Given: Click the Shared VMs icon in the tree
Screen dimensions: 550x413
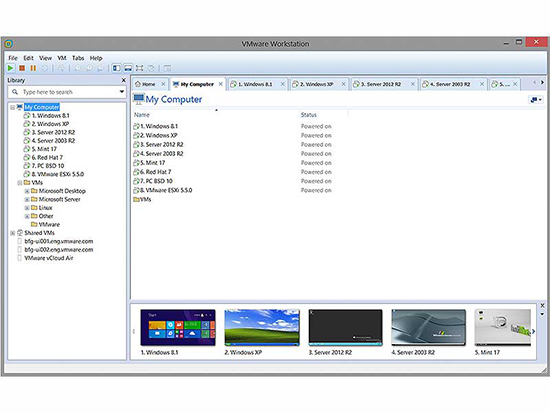Looking at the screenshot, I should coord(20,233).
